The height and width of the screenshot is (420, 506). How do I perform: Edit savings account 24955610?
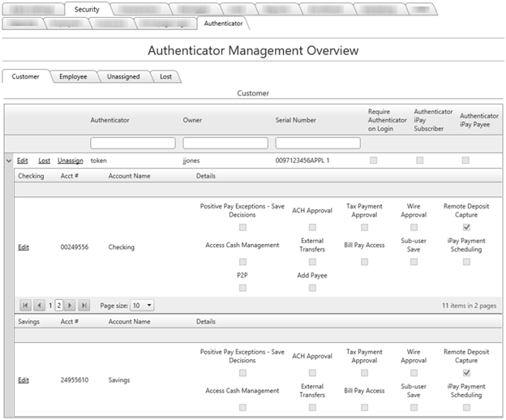pos(24,380)
